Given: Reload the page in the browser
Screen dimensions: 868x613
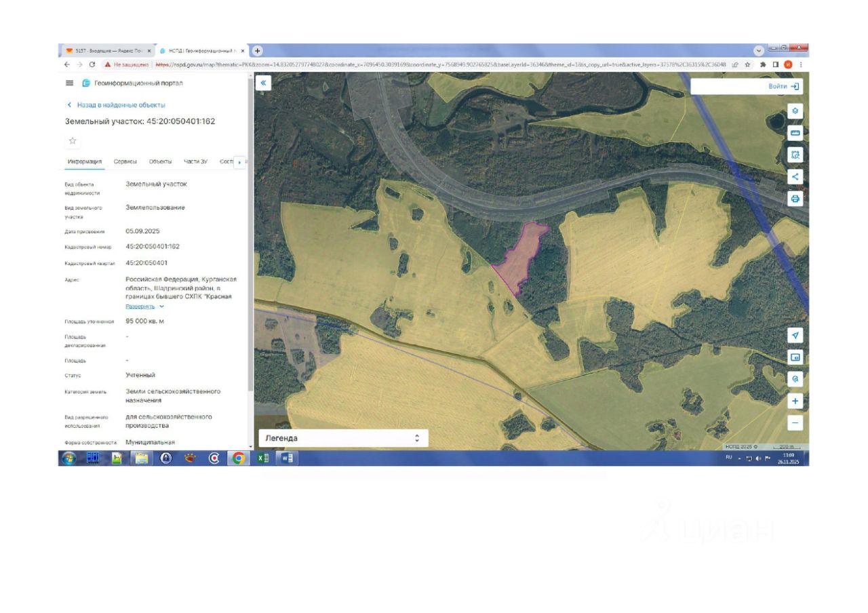Looking at the screenshot, I should tap(92, 64).
